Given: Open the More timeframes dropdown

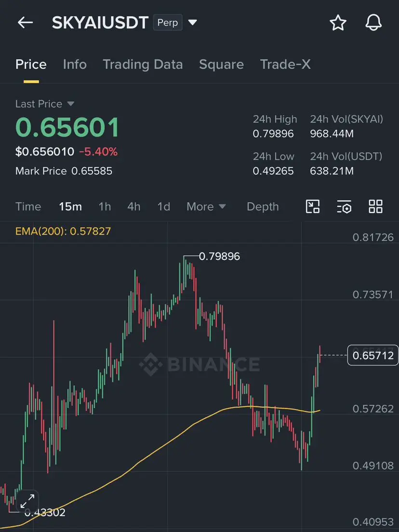Looking at the screenshot, I should click(x=206, y=206).
